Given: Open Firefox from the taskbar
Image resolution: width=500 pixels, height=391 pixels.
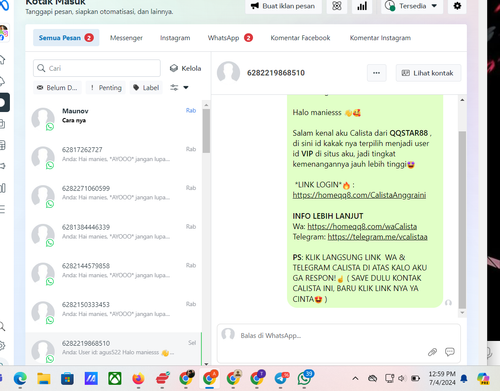Looking at the screenshot, I should (138, 379).
